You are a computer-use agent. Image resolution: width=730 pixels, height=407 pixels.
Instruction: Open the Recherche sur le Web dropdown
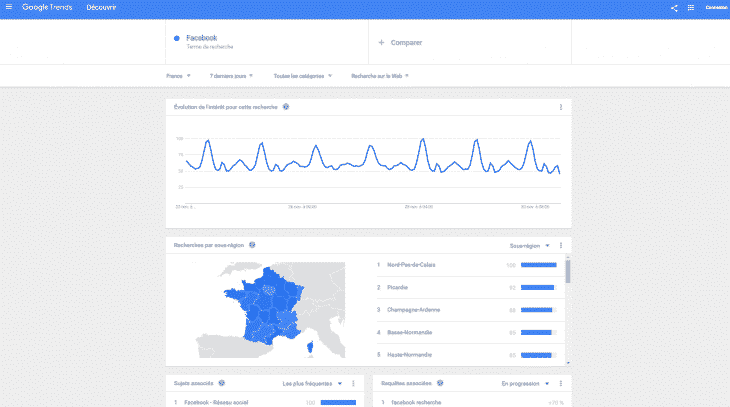coord(379,76)
